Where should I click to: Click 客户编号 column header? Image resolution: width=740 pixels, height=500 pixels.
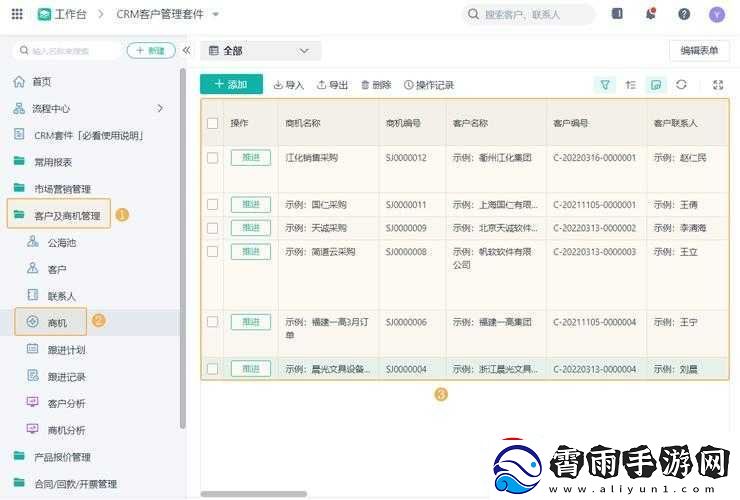(571, 123)
